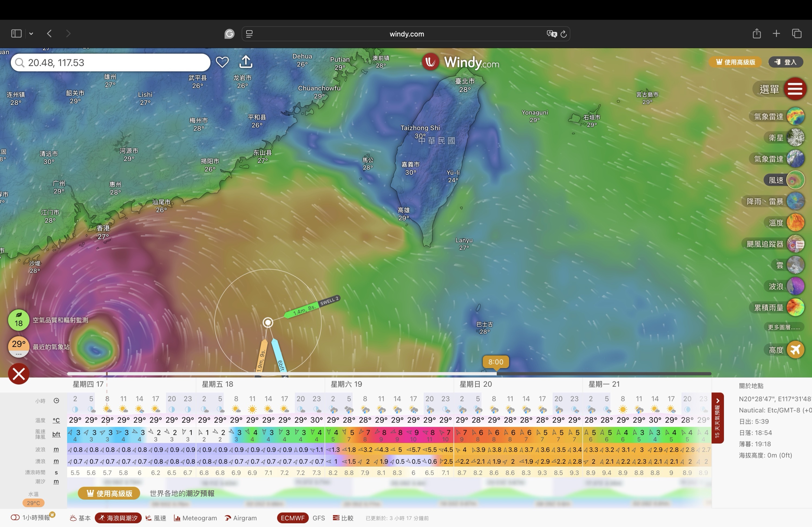The height and width of the screenshot is (527, 812).
Task: Open the air quality monitoring badge
Action: (x=19, y=320)
